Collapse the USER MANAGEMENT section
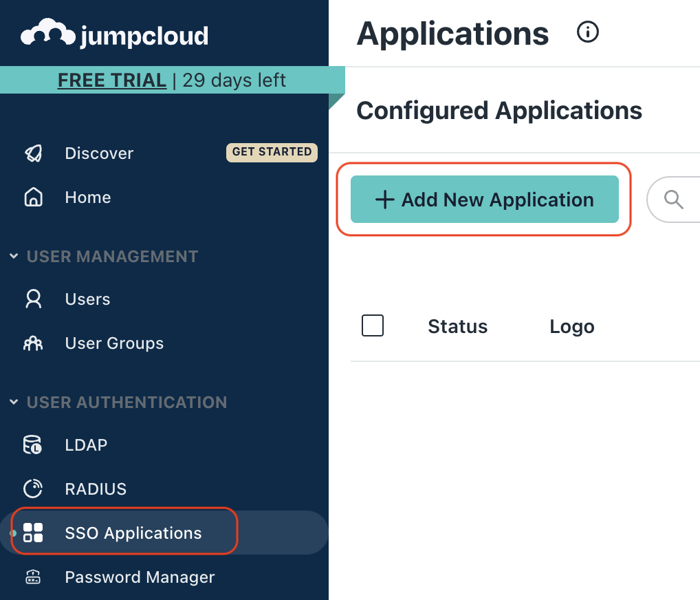 14,257
